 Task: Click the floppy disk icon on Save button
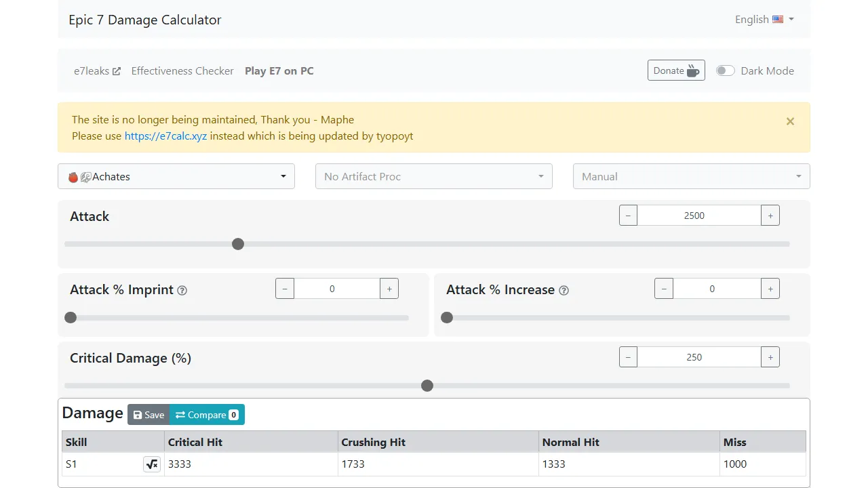click(138, 414)
